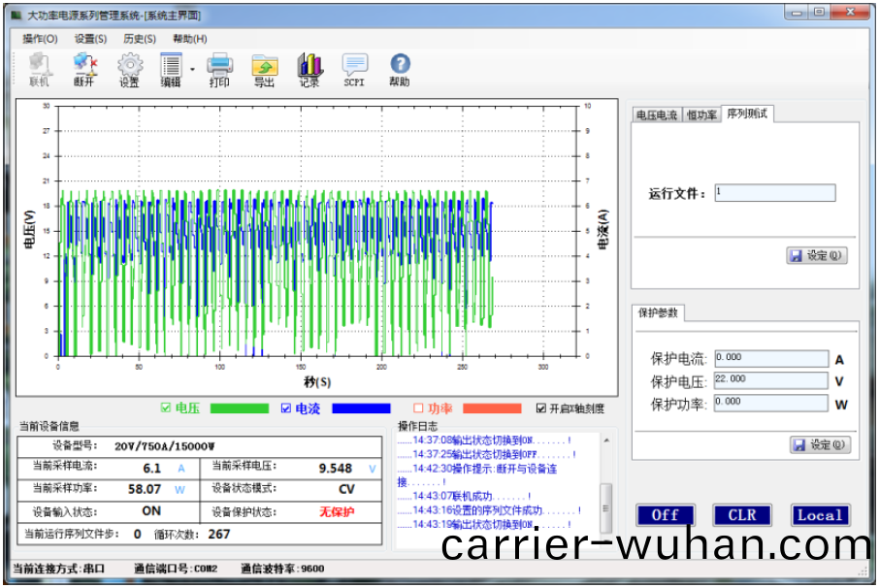This screenshot has width=879, height=588.
Task: Switch to the 恒功率 tab
Action: (x=701, y=115)
